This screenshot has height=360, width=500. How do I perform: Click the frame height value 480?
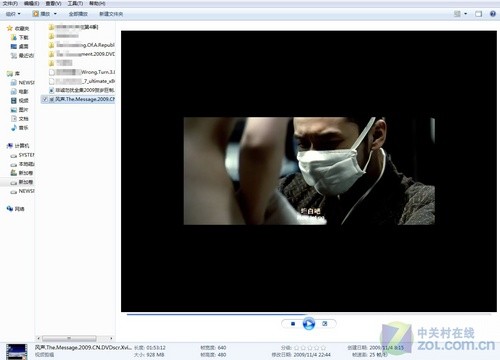[x=222, y=355]
